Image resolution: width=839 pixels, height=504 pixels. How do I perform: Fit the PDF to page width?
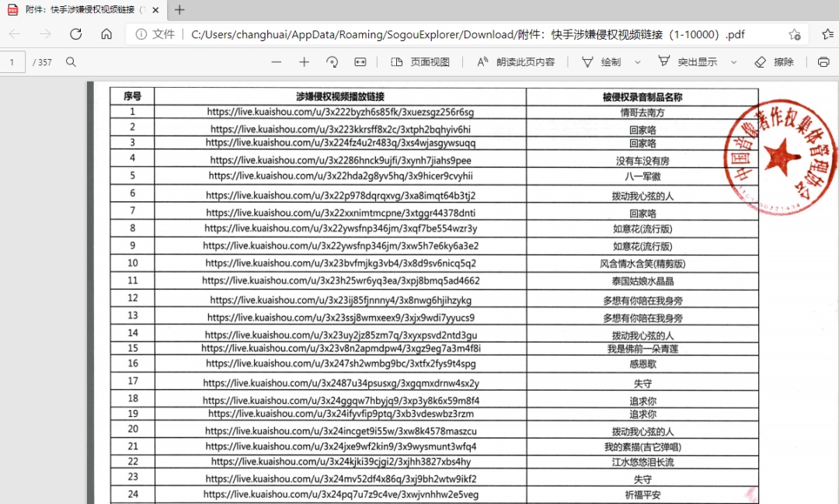(360, 62)
